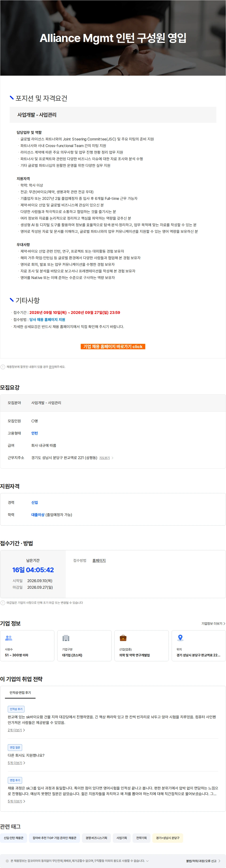Click the 다른 회사도 지원했나요? interview question
Viewport: 226px width, 868px height.
[26, 755]
